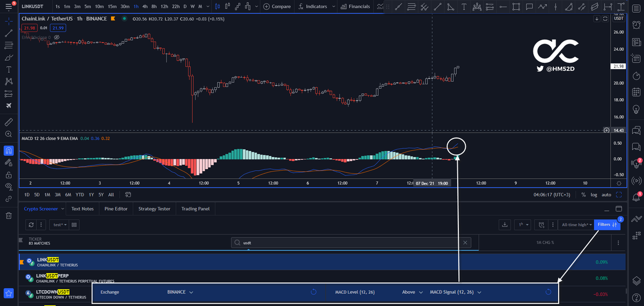Open the Indicators dialog
The width and height of the screenshot is (644, 306).
click(312, 6)
